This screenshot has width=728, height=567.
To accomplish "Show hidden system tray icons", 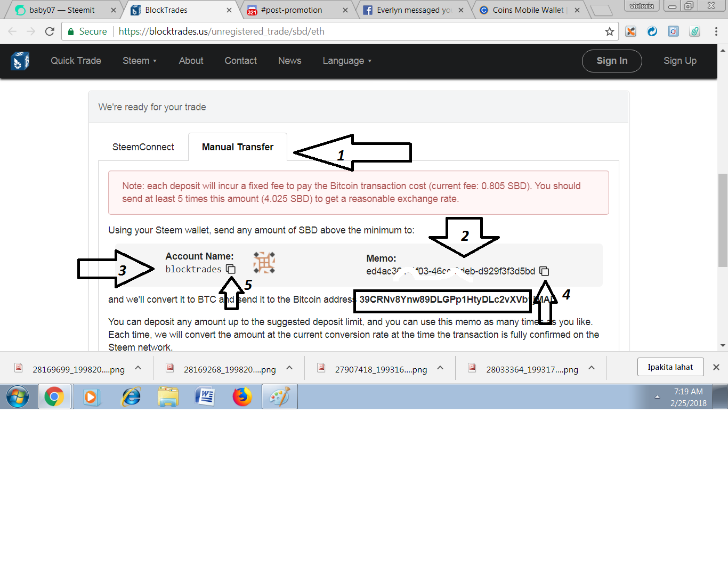I will click(657, 397).
